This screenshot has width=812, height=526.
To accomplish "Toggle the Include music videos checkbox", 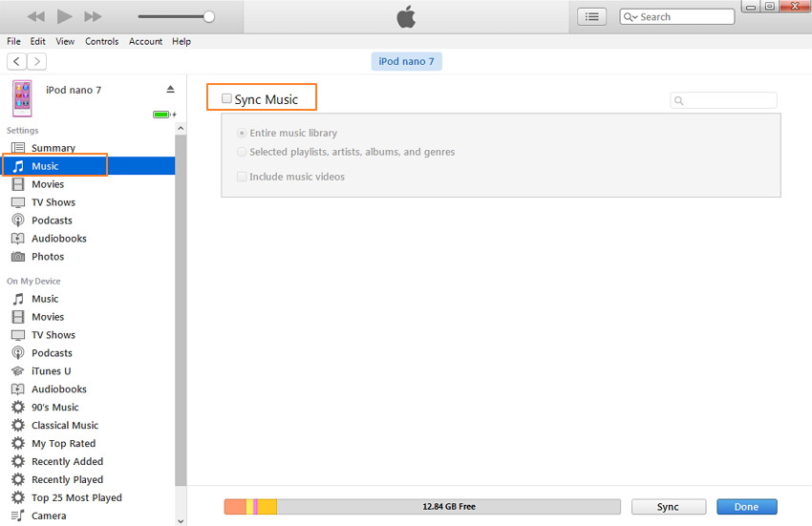I will tap(242, 177).
